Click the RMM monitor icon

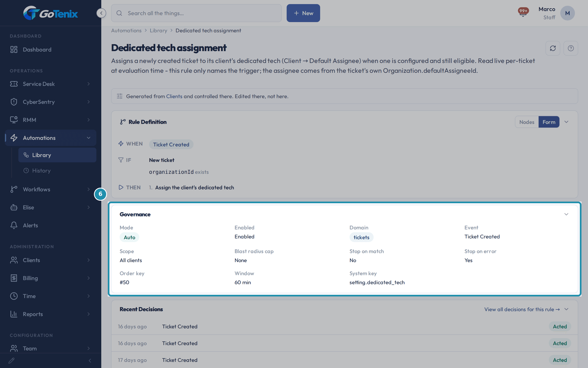click(14, 120)
